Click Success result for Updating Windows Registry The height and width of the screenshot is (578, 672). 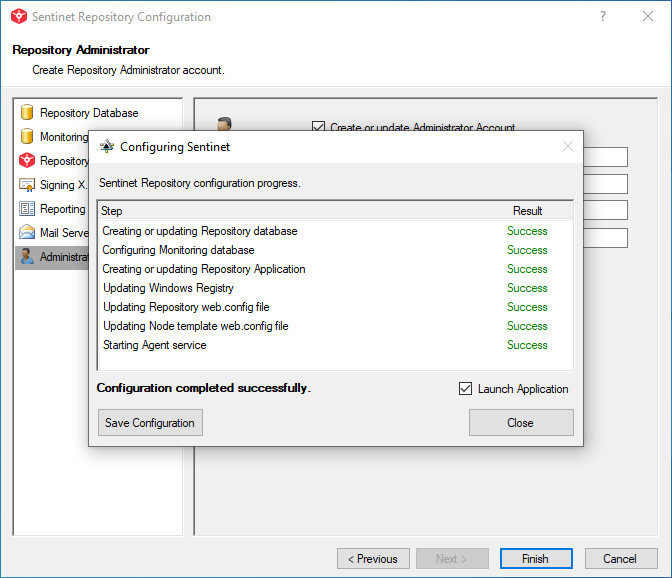pyautogui.click(x=527, y=288)
